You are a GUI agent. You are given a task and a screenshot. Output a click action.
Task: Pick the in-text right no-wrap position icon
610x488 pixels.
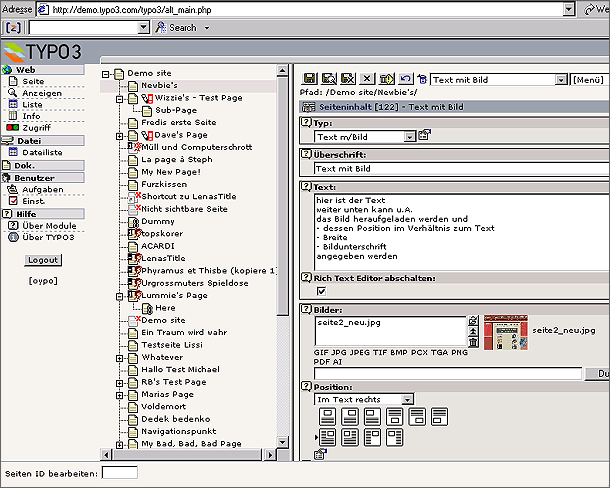(x=372, y=437)
